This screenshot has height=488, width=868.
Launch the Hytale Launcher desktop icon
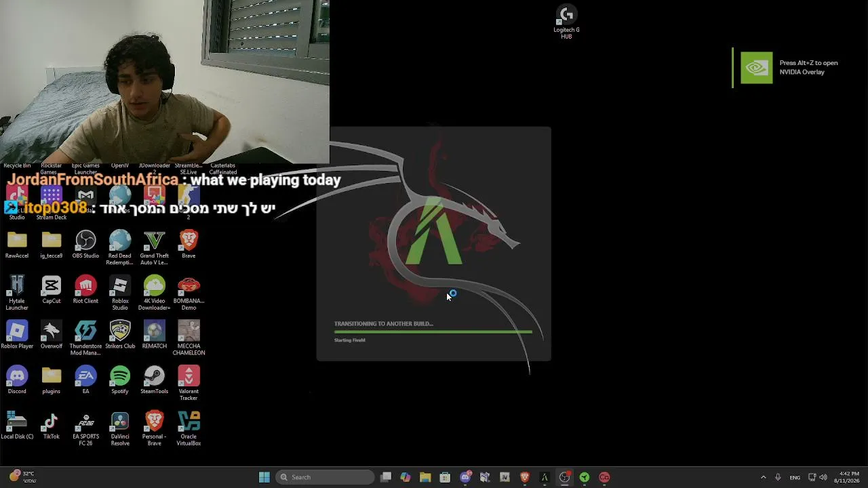(17, 293)
